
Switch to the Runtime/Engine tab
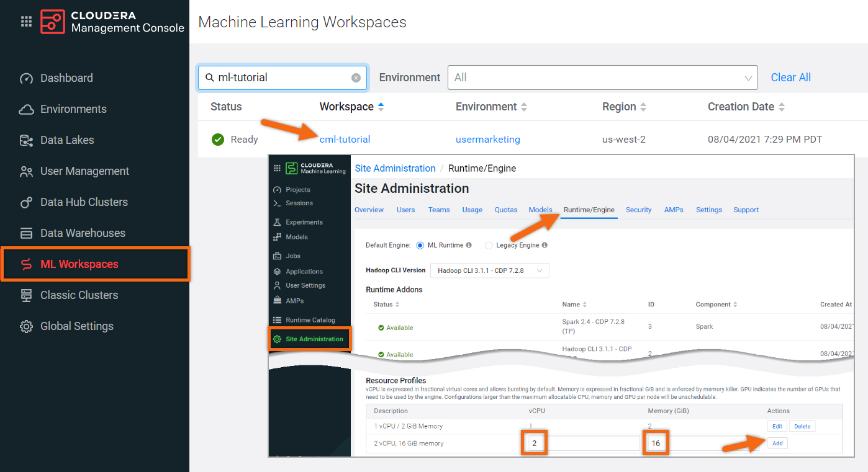589,210
